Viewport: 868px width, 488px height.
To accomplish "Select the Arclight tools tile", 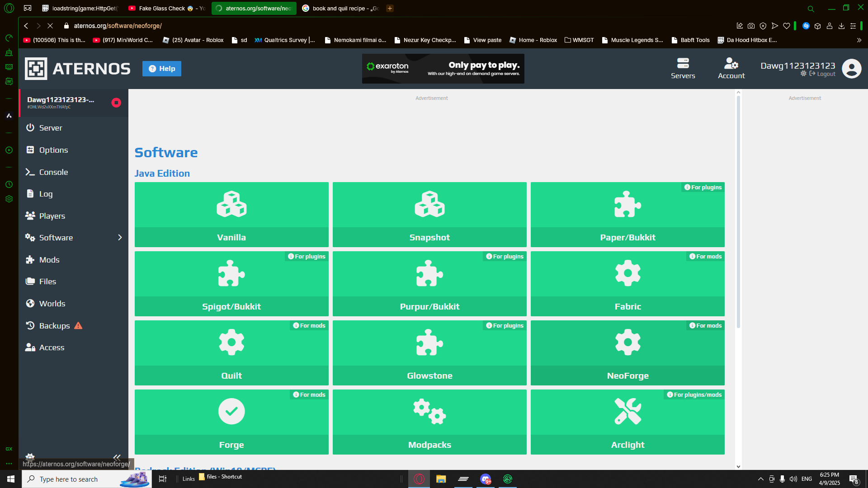I will tap(627, 422).
